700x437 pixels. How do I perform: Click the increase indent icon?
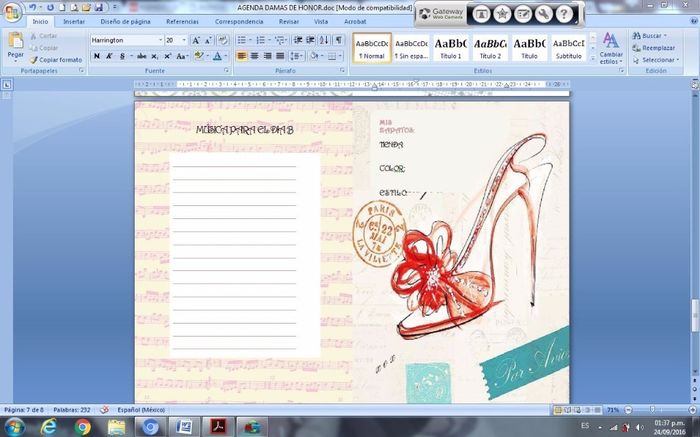tap(311, 40)
